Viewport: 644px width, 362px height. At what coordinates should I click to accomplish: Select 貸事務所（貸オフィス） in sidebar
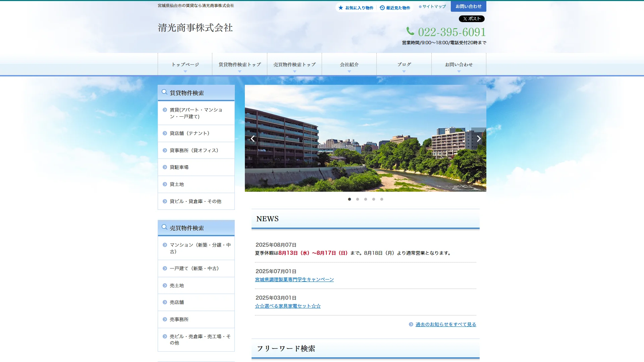[x=196, y=150]
